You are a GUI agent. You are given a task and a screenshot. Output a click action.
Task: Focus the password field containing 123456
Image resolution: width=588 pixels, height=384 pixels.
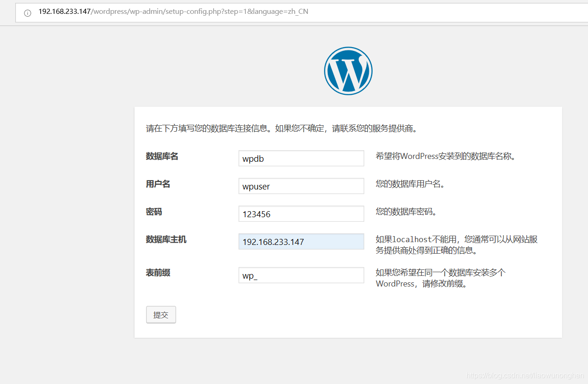pos(301,213)
